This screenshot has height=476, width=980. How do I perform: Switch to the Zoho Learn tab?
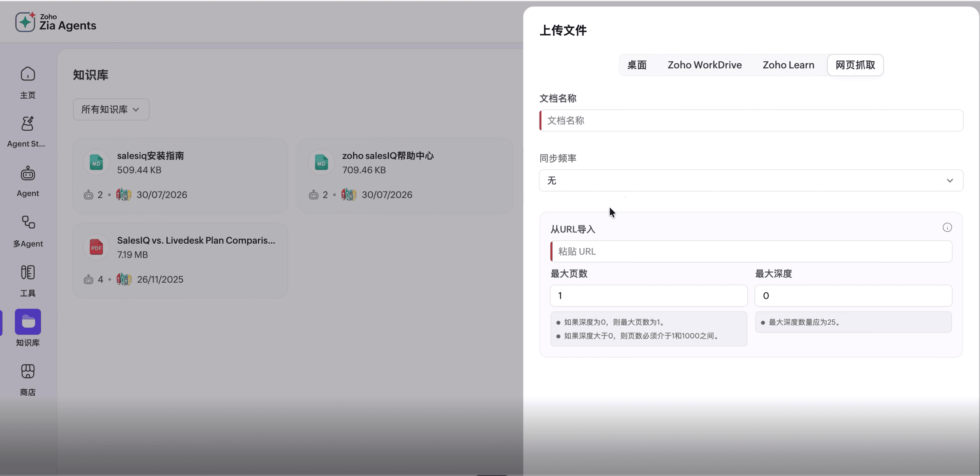788,65
